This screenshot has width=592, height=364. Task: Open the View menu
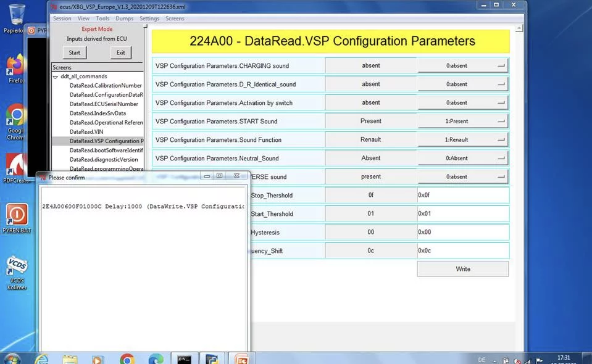83,19
